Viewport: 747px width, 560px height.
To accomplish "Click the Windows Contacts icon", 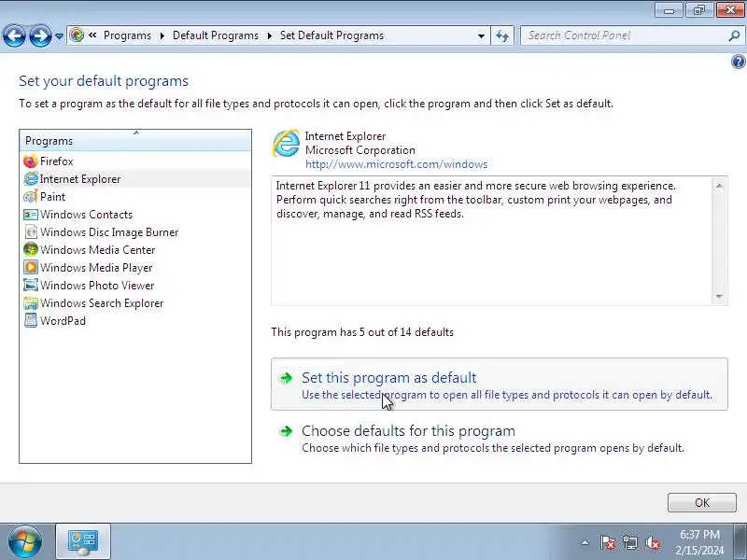I will (x=31, y=215).
